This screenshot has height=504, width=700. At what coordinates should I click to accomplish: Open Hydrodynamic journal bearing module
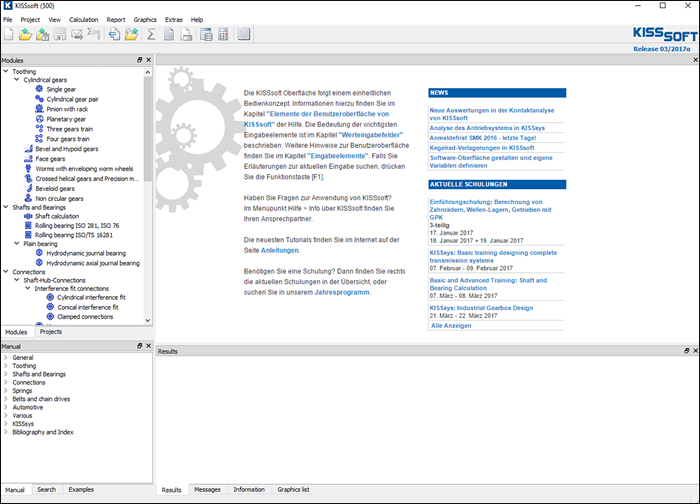pos(86,253)
